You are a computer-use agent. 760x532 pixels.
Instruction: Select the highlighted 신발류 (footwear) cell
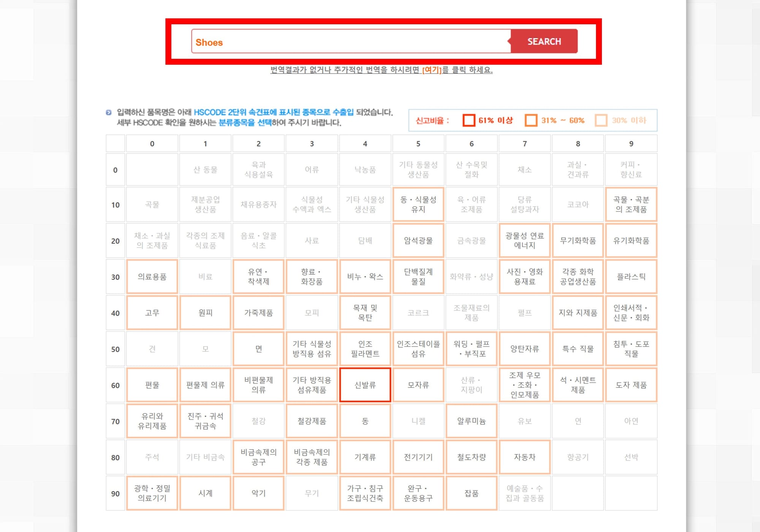click(x=365, y=385)
